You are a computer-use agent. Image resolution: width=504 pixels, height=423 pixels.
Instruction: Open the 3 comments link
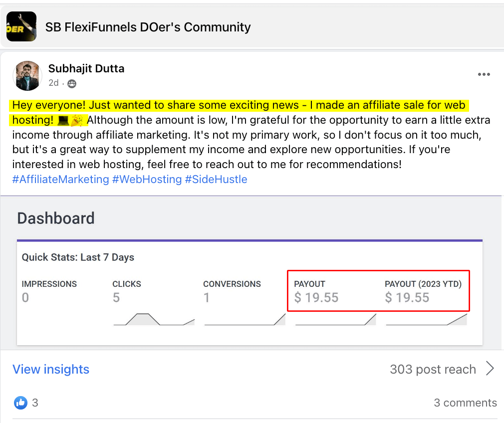465,403
